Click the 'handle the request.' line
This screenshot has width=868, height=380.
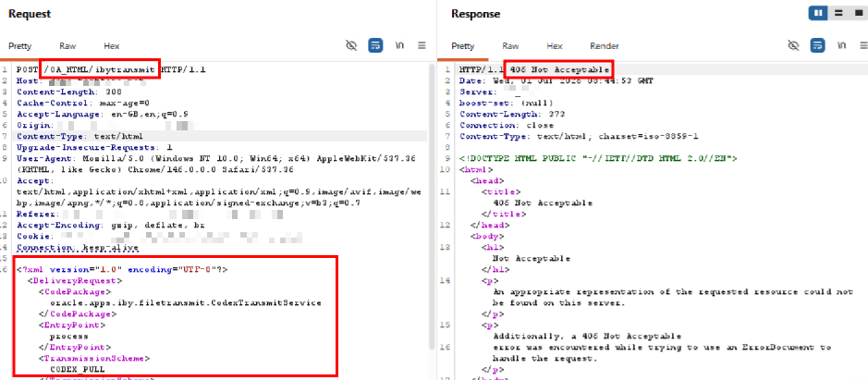545,358
